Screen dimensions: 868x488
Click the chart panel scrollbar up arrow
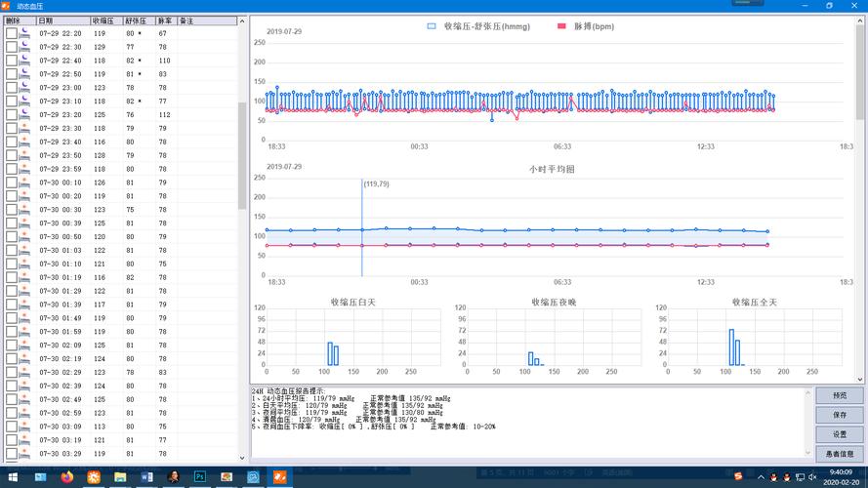[860, 20]
